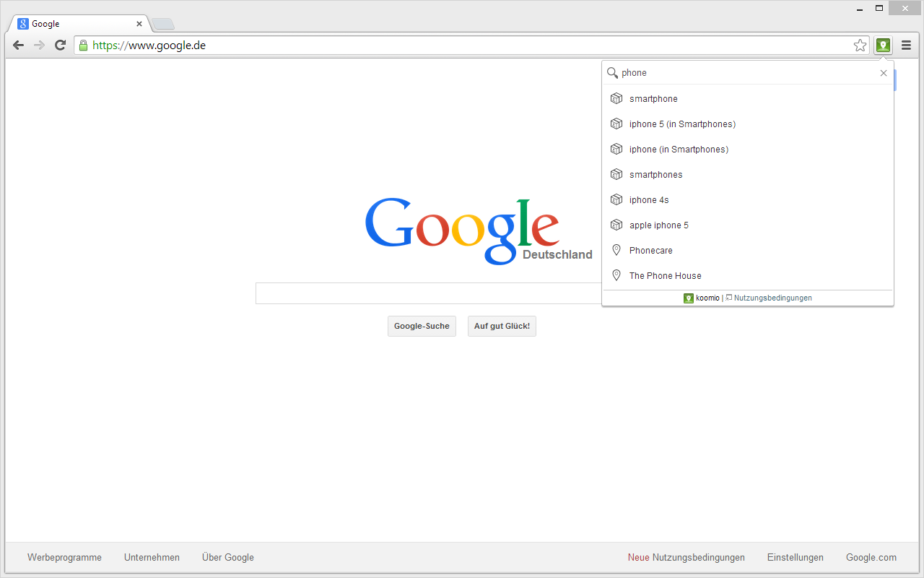The height and width of the screenshot is (578, 924).
Task: Focus the Google search input field
Action: 429,293
